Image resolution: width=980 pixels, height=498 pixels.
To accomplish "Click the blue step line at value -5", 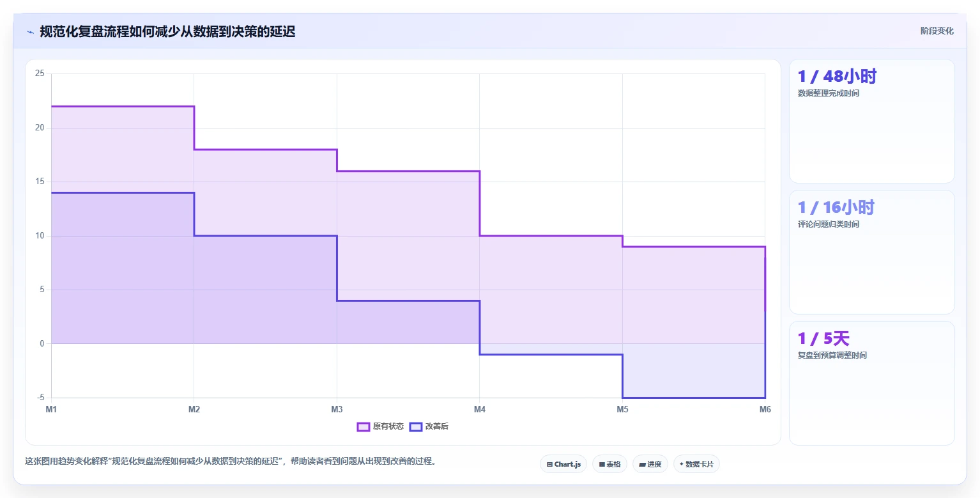I will pyautogui.click(x=694, y=398).
